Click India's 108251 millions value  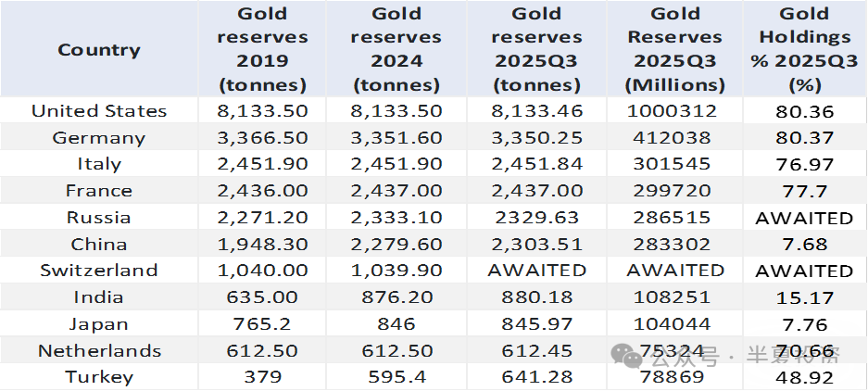[674, 297]
